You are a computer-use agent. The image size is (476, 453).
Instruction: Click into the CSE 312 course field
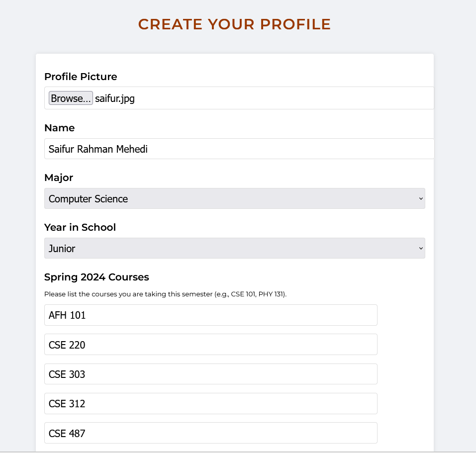tap(210, 403)
